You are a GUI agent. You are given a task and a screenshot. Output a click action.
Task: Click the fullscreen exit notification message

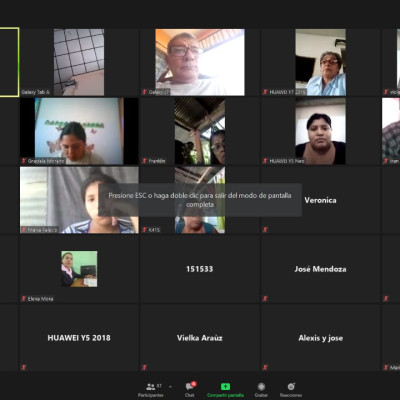(x=200, y=200)
